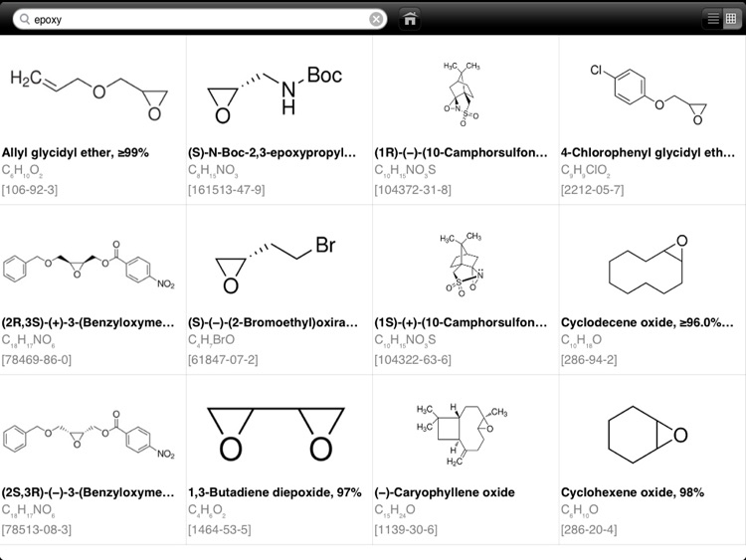Click the search magnifier icon
The width and height of the screenshot is (746, 560).
coord(24,20)
